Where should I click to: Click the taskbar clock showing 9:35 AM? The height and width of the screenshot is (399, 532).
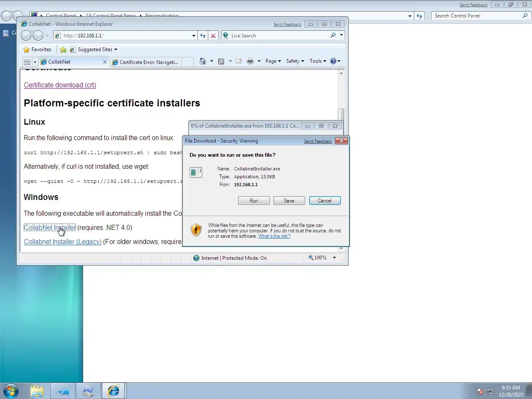[511, 391]
